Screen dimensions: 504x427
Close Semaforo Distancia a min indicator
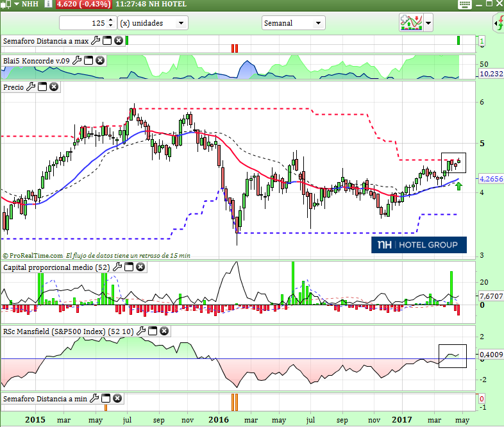[x=117, y=398]
